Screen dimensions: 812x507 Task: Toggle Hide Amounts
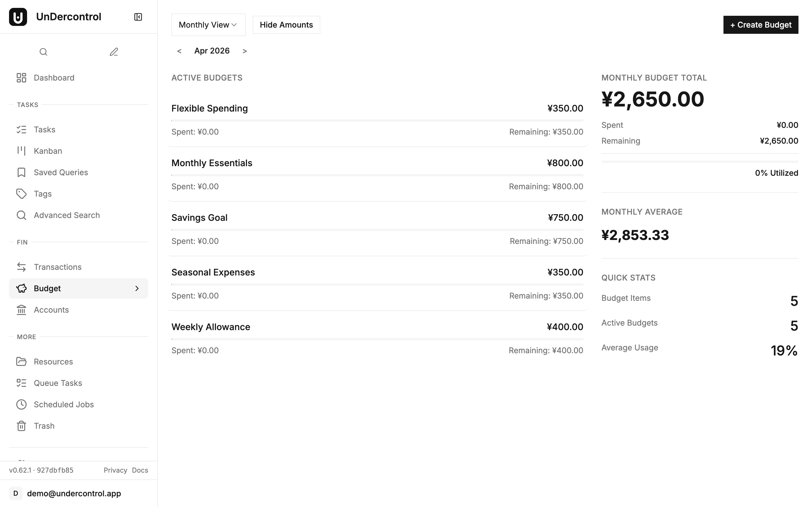pyautogui.click(x=286, y=25)
